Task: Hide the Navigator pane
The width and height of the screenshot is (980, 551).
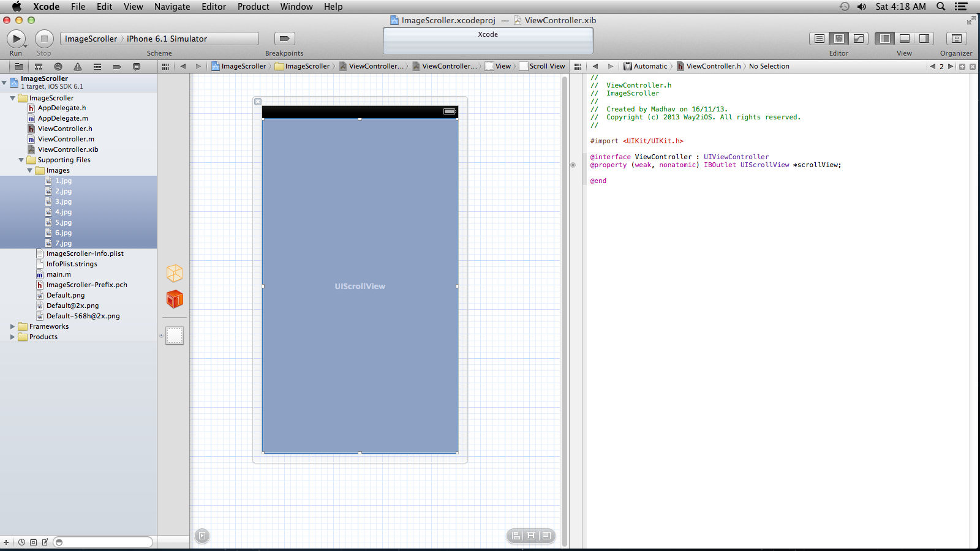Action: click(x=885, y=39)
